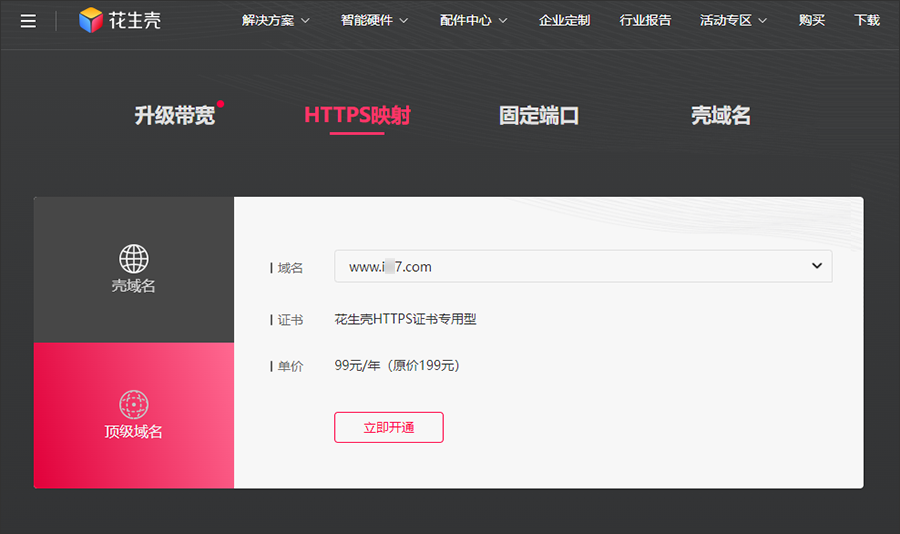Open the 企业定制 page
This screenshot has width=900, height=534.
pos(564,21)
